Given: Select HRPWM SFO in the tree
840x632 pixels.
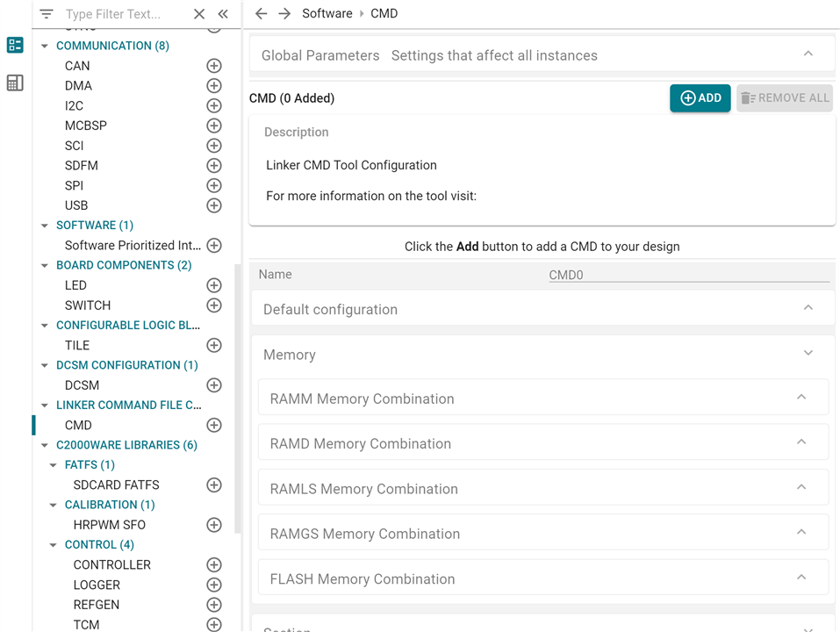Looking at the screenshot, I should 110,525.
